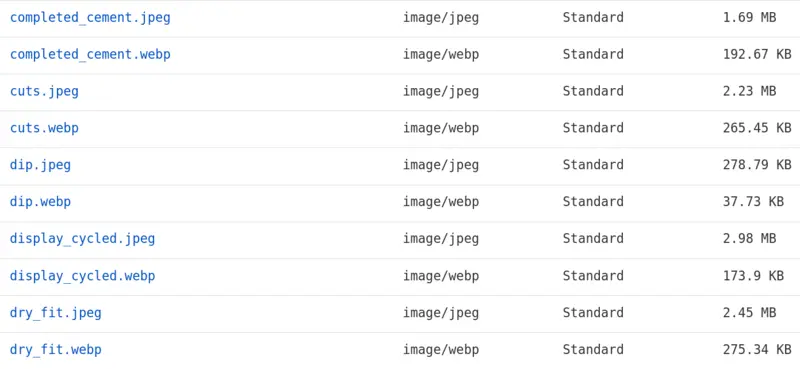
Task: Open the completed_cement.webp file link
Action: pos(90,55)
